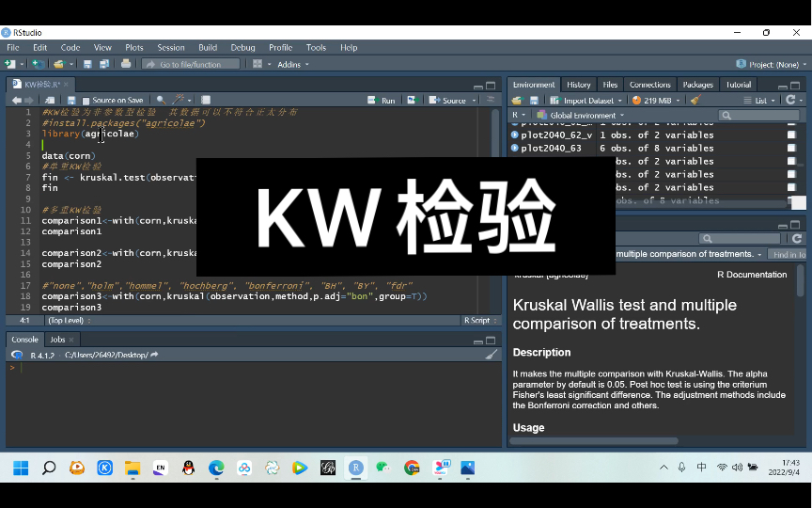Expand the plot2040_63 data frame details

[x=515, y=148]
